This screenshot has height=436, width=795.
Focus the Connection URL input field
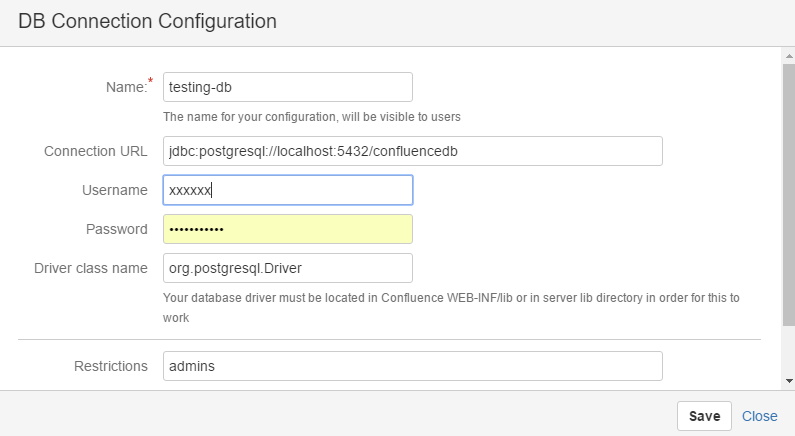(412, 151)
